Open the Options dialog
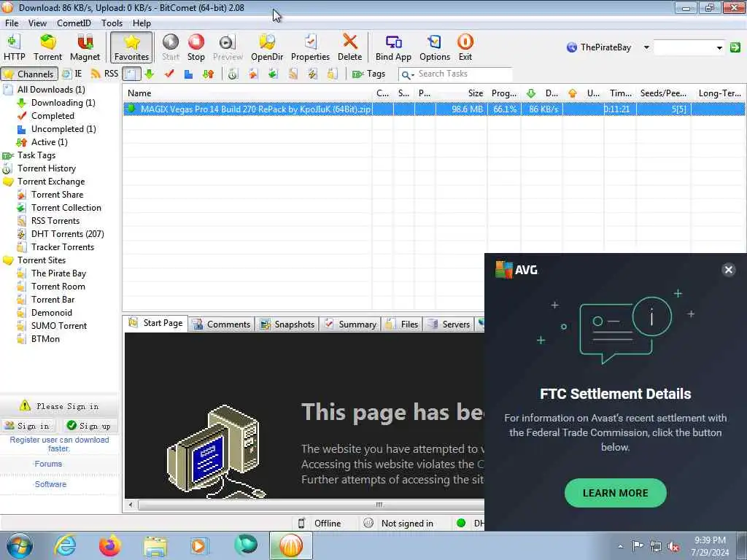Screen dimensions: 747x560 point(435,47)
